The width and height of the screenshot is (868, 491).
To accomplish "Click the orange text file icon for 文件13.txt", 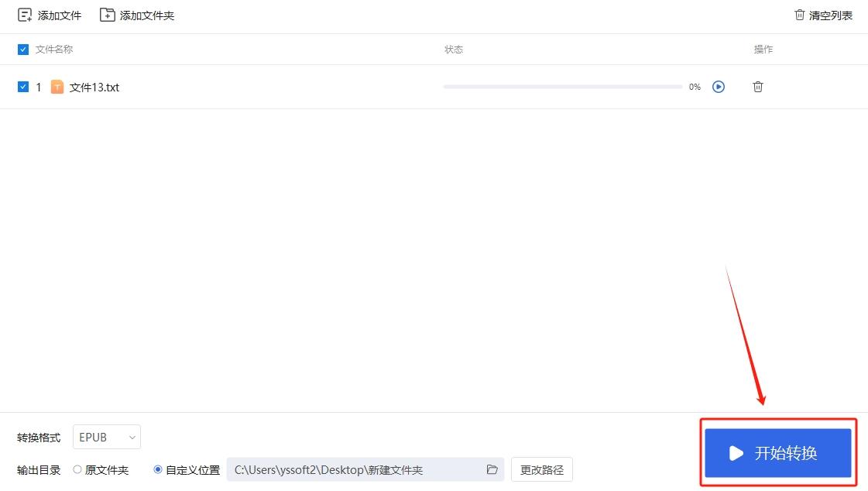I will (57, 87).
